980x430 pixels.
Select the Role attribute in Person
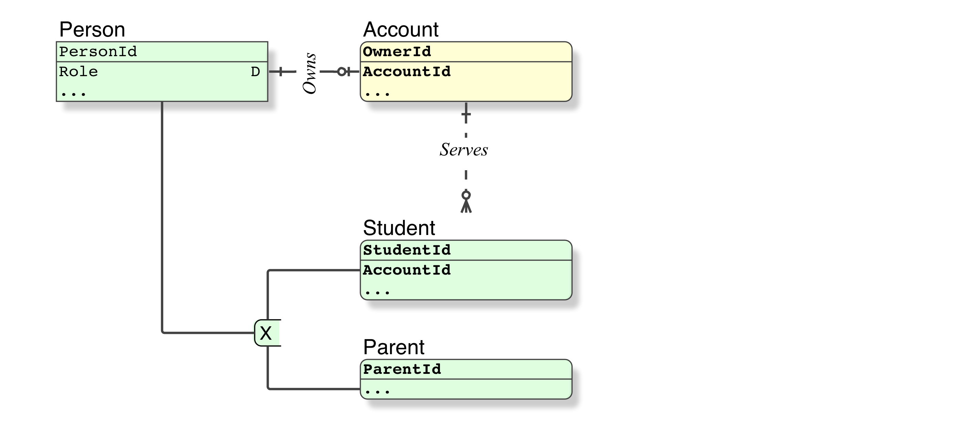click(78, 72)
